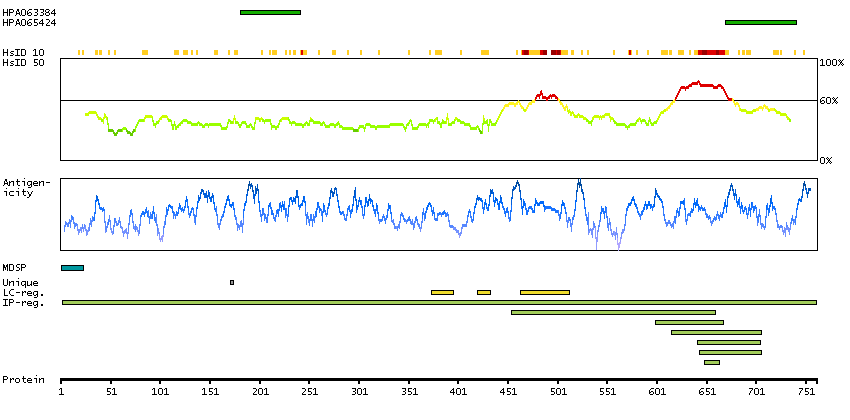The height and width of the screenshot is (420, 850).
Task: Click the full-length IP-reg. bar
Action: point(438,302)
